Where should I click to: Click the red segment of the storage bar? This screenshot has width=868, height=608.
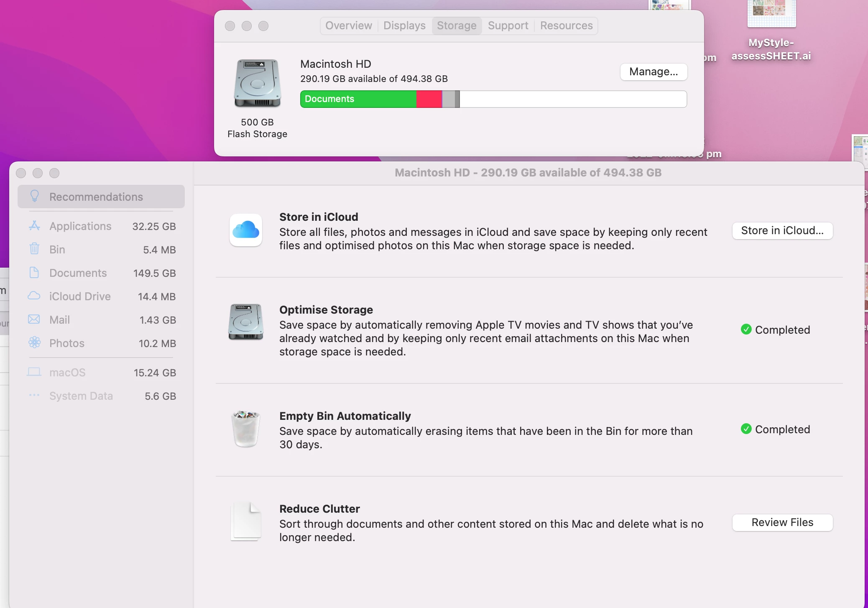[429, 99]
